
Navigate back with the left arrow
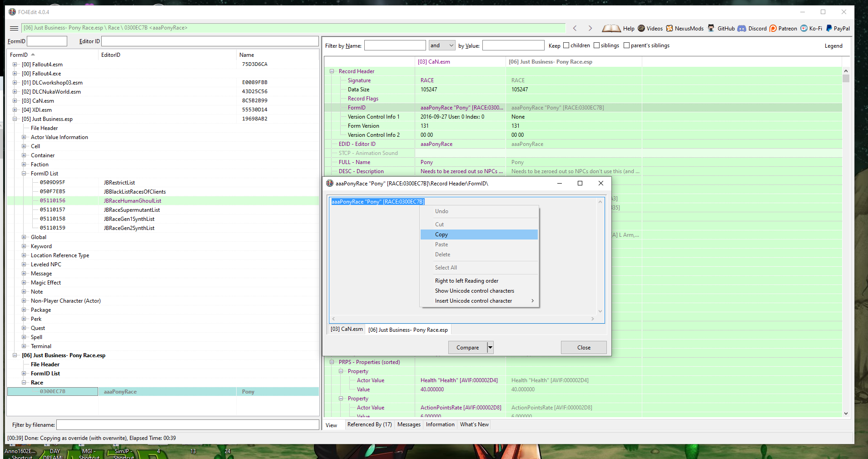point(575,28)
